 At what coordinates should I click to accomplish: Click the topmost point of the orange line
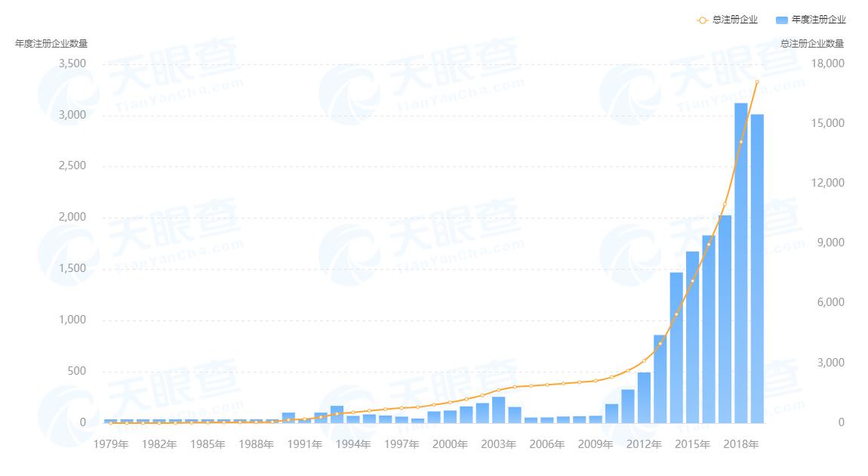(757, 82)
